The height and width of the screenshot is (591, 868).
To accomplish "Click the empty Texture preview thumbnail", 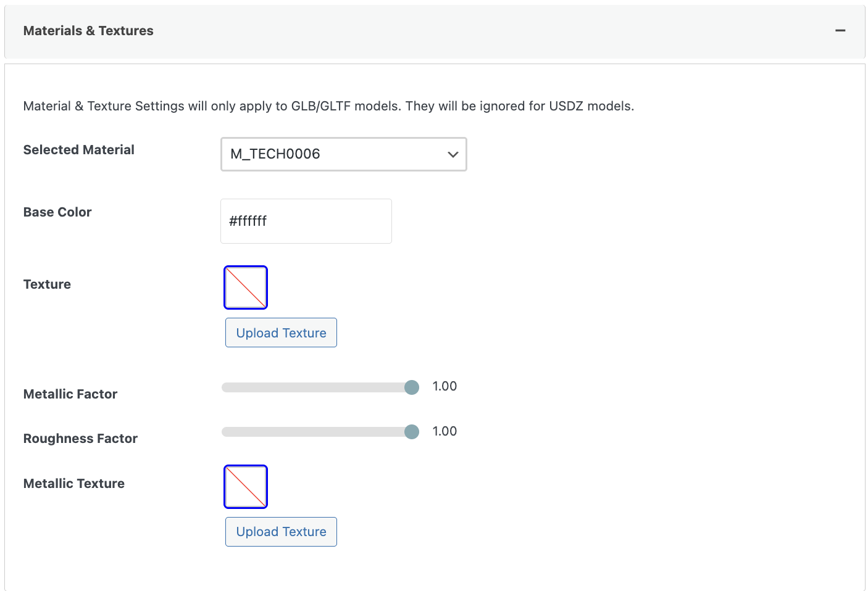I will [246, 287].
